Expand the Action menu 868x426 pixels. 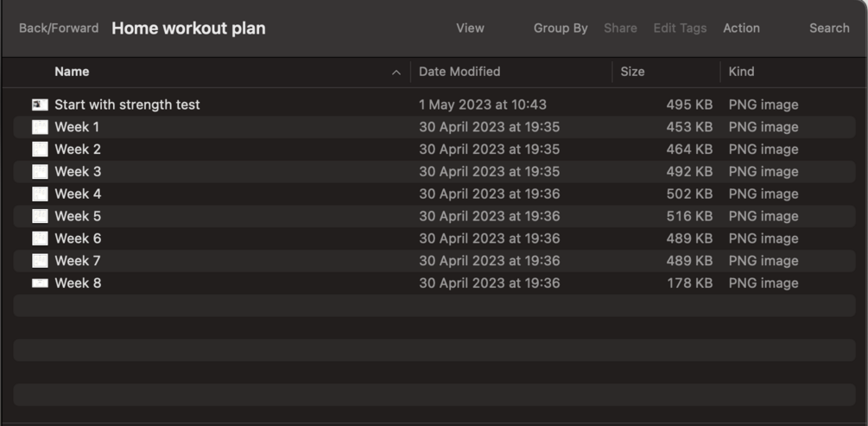[741, 29]
